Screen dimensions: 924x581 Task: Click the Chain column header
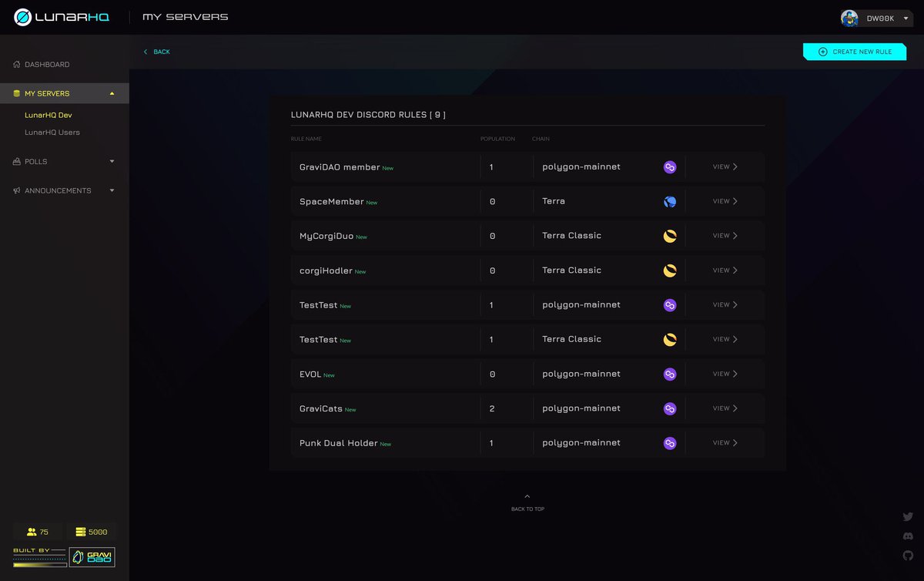coord(541,139)
